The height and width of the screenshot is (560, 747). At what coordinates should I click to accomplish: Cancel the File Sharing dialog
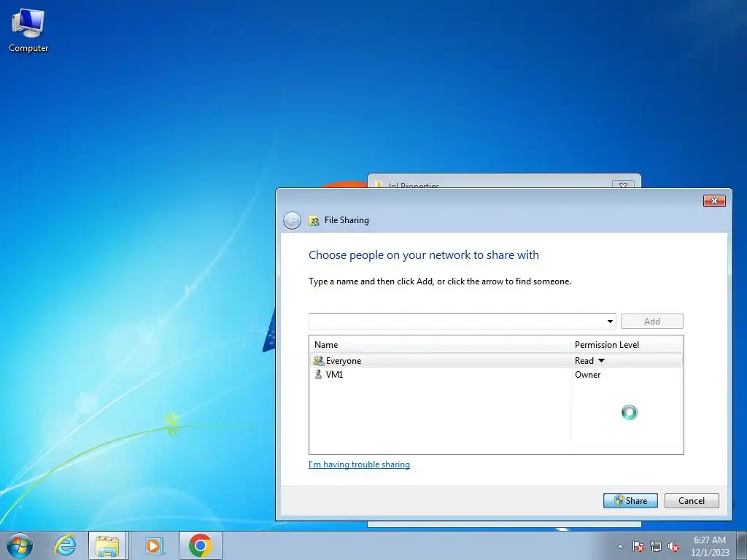tap(692, 500)
